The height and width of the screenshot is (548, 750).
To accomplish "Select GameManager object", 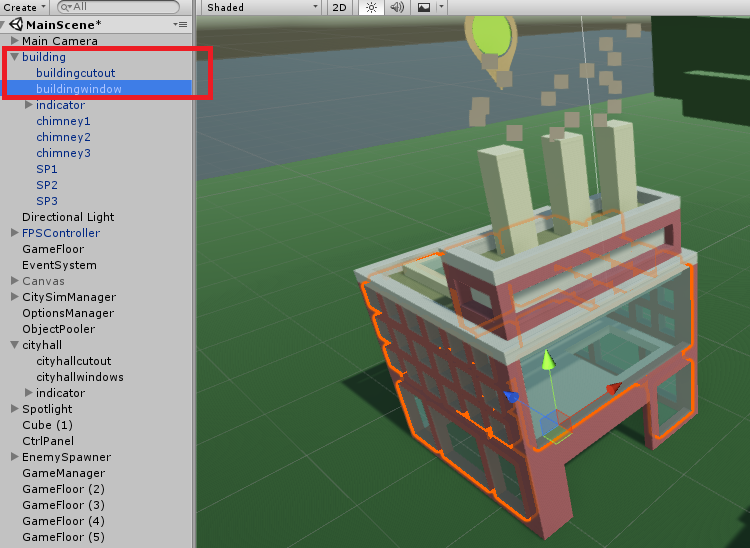I will click(x=64, y=473).
